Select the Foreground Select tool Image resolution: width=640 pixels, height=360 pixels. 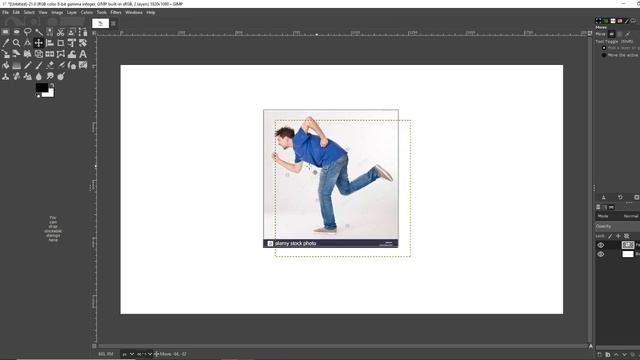[71, 32]
